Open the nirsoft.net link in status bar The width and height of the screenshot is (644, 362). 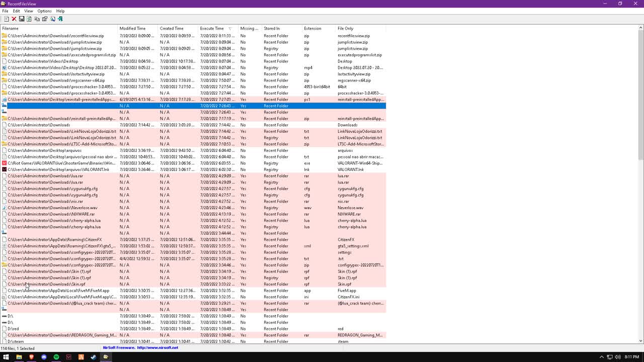click(x=157, y=347)
